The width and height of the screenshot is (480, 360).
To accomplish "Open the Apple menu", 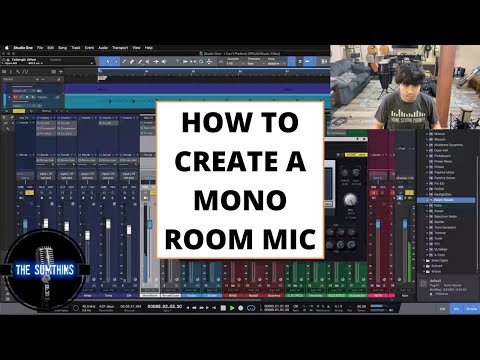I will [x=6, y=48].
